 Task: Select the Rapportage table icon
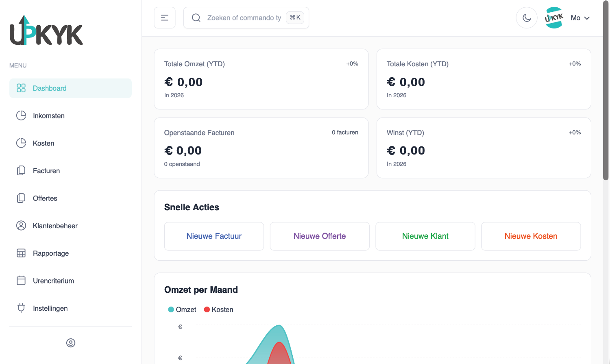pyautogui.click(x=21, y=253)
